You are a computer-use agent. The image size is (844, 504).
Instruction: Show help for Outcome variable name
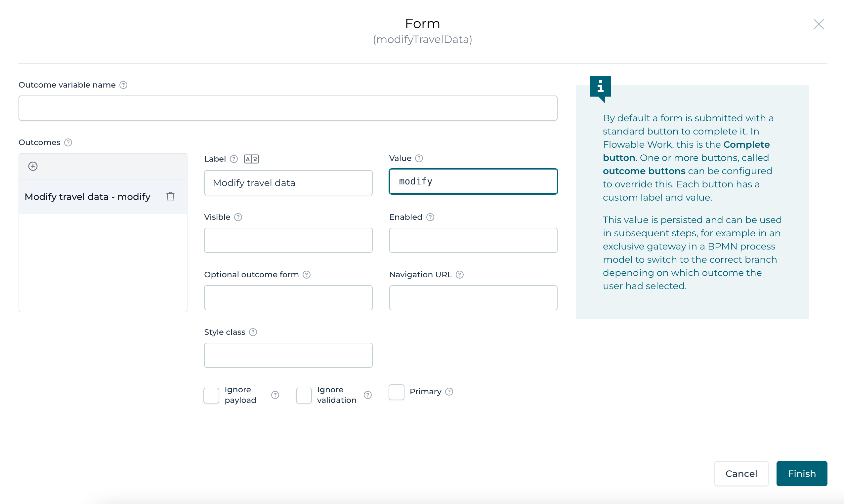(x=123, y=85)
